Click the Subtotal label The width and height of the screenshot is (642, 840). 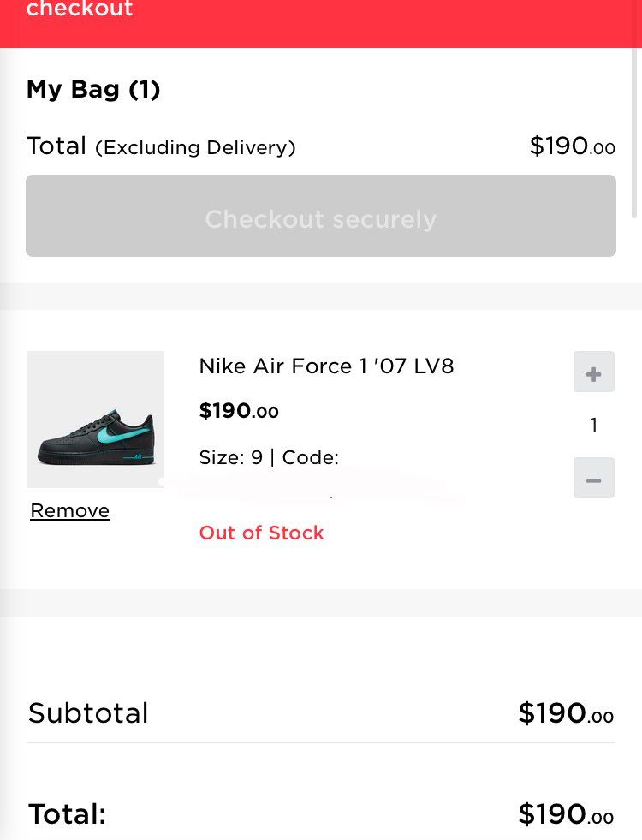[88, 713]
